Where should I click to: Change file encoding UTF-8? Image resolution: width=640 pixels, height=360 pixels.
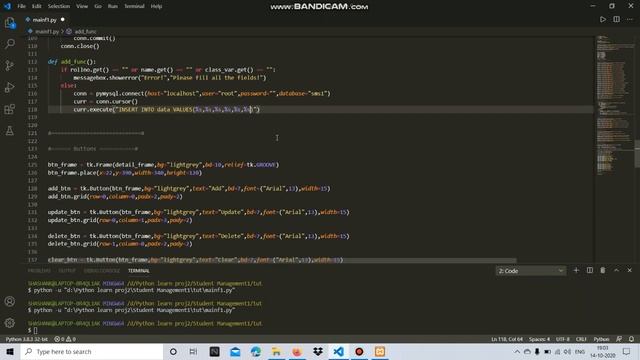click(x=562, y=339)
